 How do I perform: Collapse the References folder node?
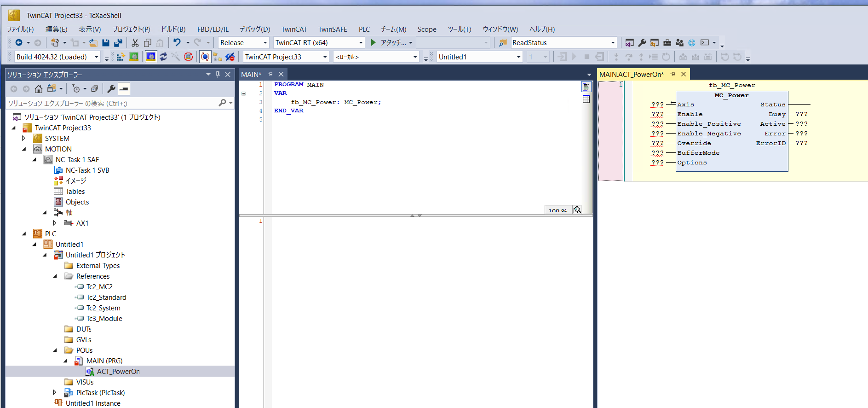pyautogui.click(x=55, y=276)
